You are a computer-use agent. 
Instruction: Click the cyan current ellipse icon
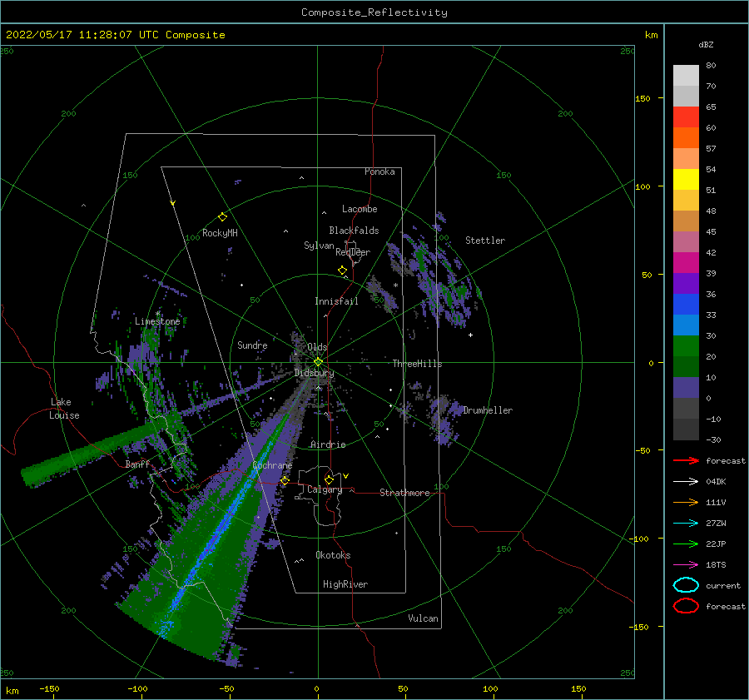tap(686, 585)
